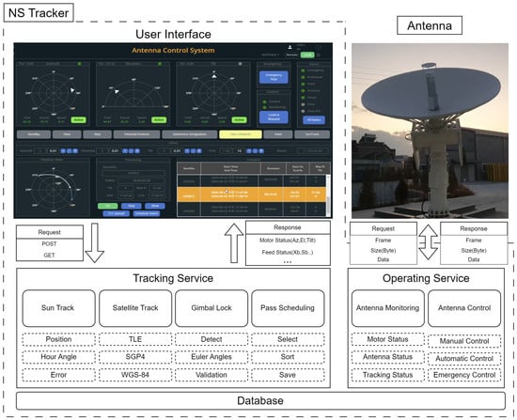The height and width of the screenshot is (420, 517).
Task: Click the Tilt panel gray status indicator
Action: click(x=240, y=64)
